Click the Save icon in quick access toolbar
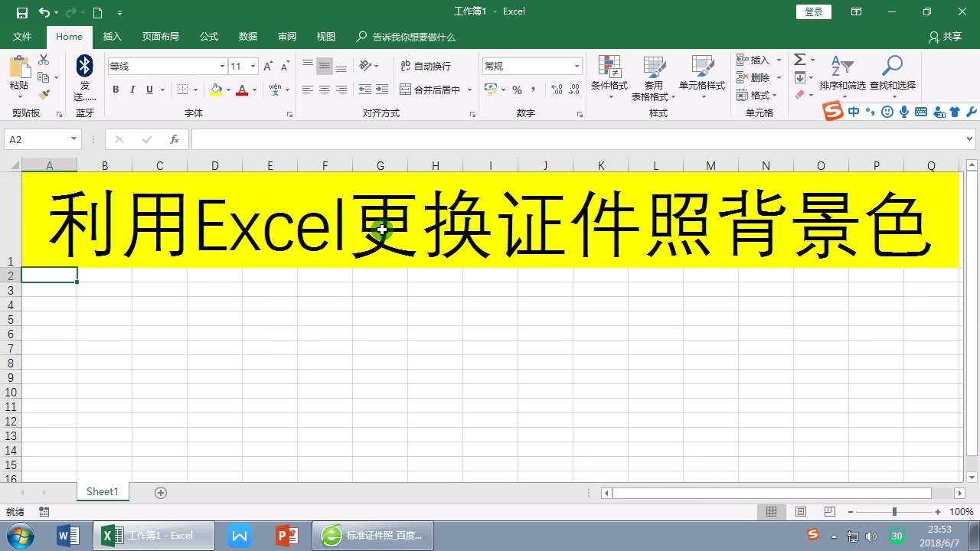The image size is (980, 551). tap(22, 12)
